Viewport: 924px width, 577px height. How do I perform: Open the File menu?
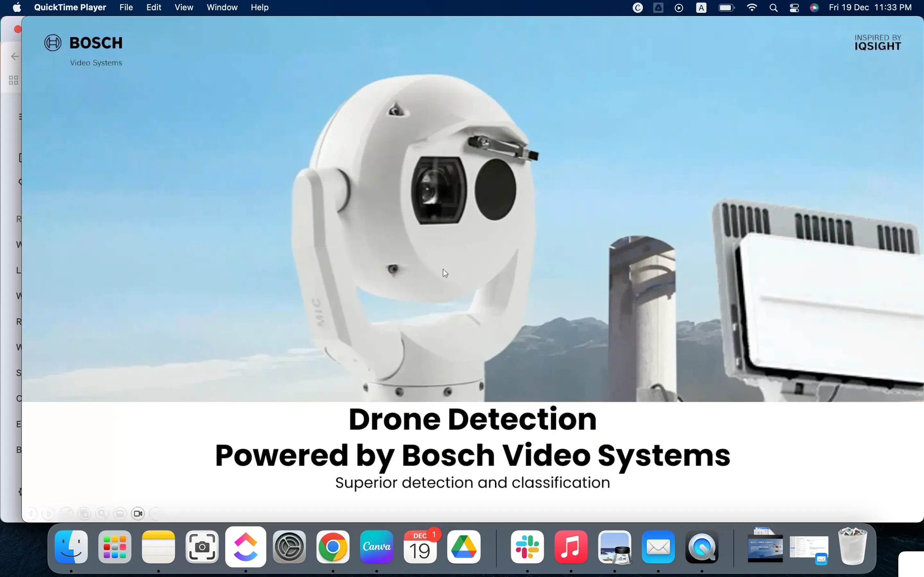tap(126, 7)
